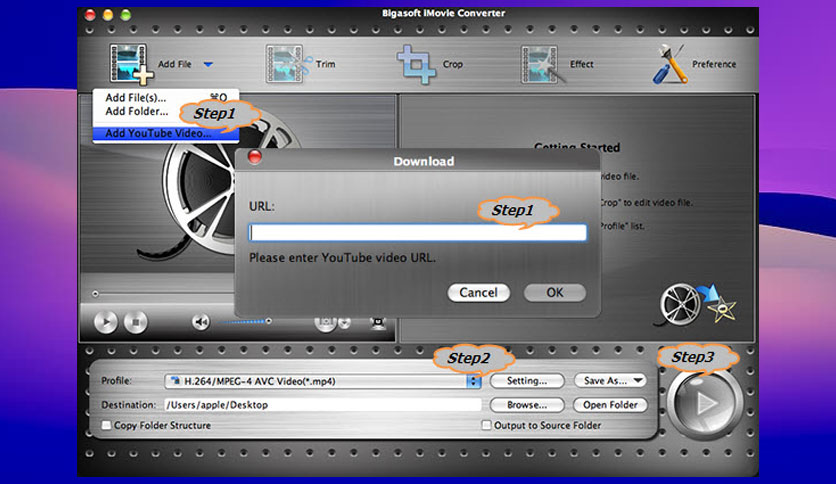Screen dimensions: 836x484
Task: Play the preview video
Action: click(106, 322)
